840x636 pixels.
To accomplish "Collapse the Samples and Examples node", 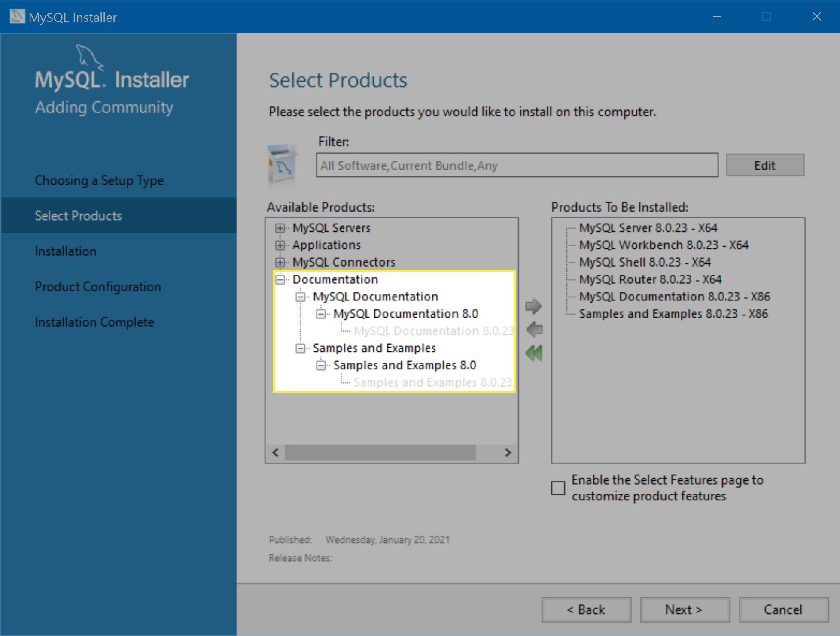I will (x=300, y=348).
